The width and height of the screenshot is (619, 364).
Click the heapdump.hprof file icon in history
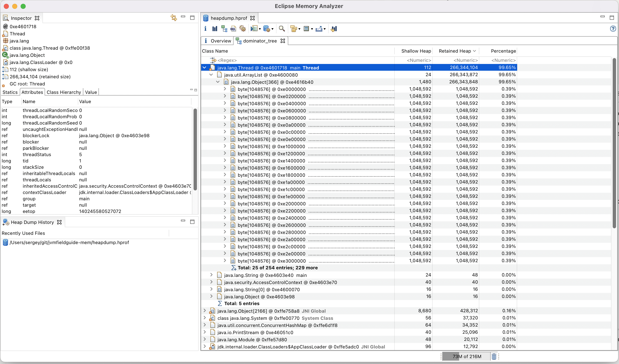coord(5,243)
